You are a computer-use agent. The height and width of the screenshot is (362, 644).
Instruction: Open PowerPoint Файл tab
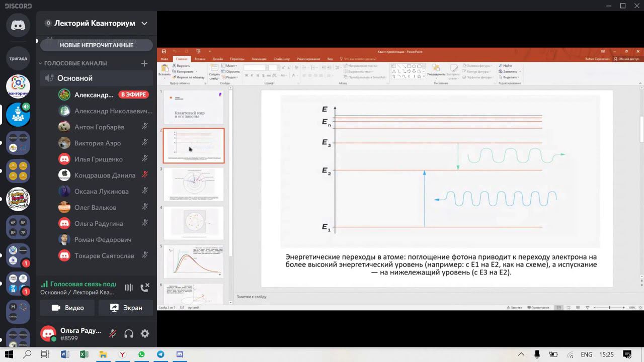coord(164,59)
